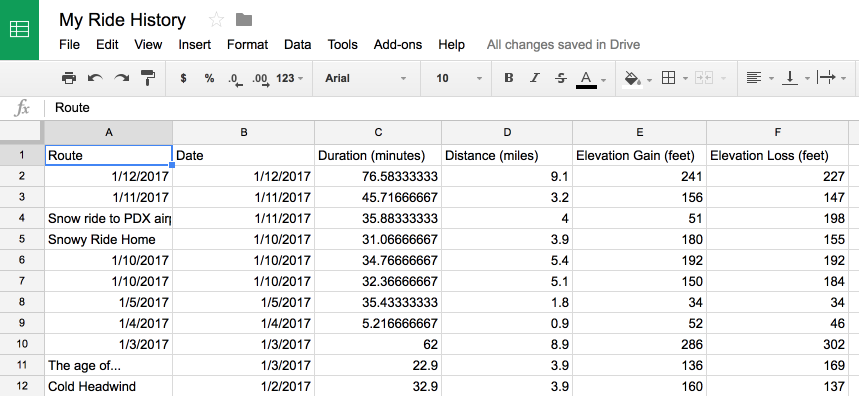Select the Date header cell
Viewport: 859px width, 396px height.
(243, 156)
